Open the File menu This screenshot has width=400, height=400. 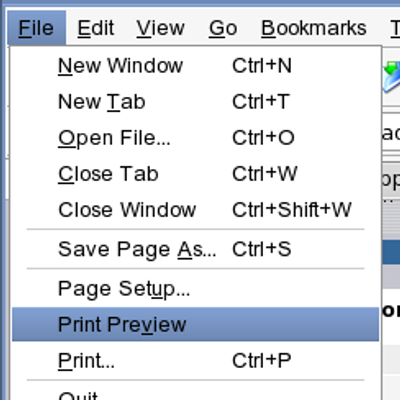click(36, 28)
